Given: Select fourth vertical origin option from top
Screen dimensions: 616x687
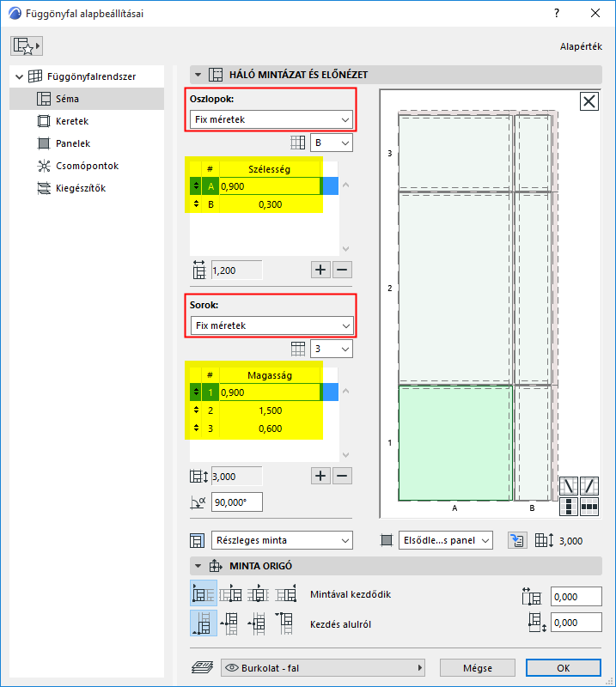Looking at the screenshot, I should pos(284,623).
